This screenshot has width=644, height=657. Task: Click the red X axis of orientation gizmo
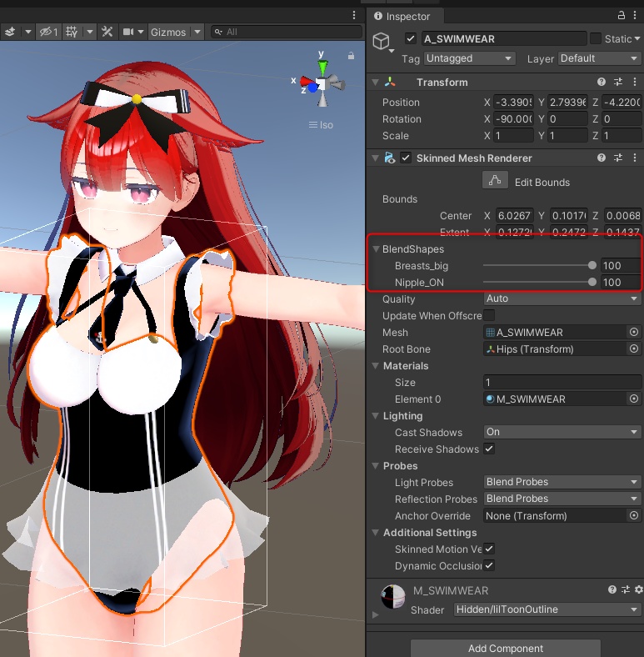click(x=306, y=81)
